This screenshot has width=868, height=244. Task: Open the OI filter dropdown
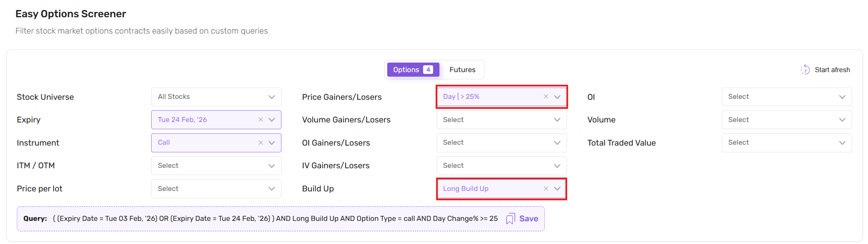tap(786, 97)
